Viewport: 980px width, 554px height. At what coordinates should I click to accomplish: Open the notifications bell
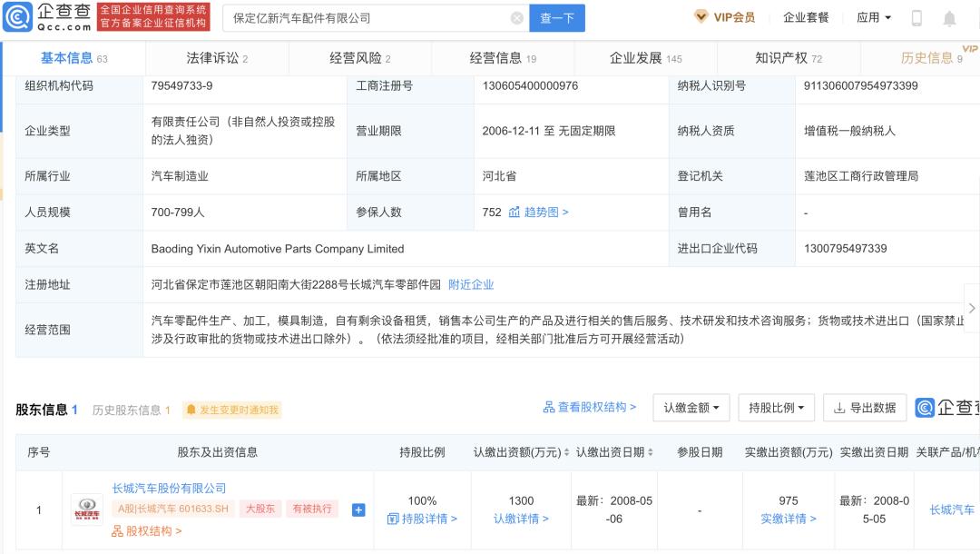click(949, 18)
